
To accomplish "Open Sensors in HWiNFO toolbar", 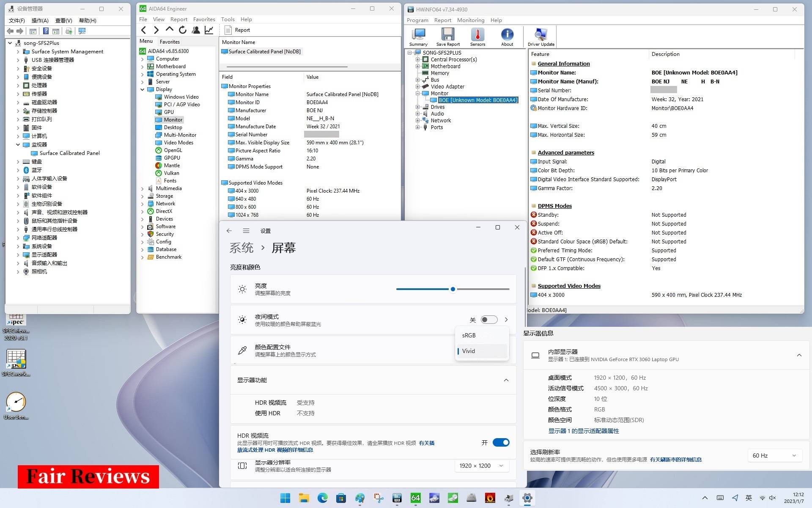I will pos(477,36).
